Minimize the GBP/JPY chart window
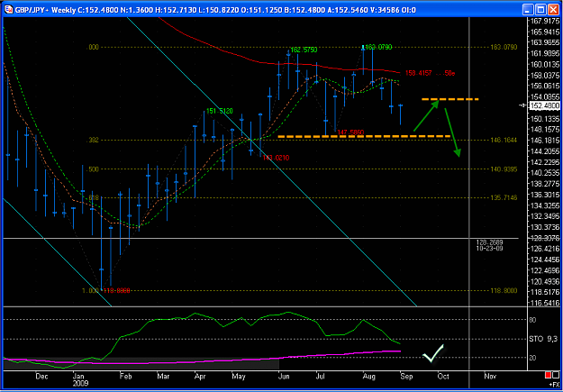 pyautogui.click(x=528, y=10)
